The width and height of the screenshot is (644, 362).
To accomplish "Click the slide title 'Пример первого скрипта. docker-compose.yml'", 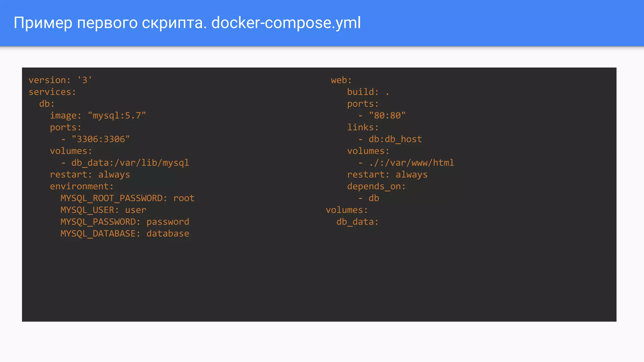I will [x=187, y=23].
